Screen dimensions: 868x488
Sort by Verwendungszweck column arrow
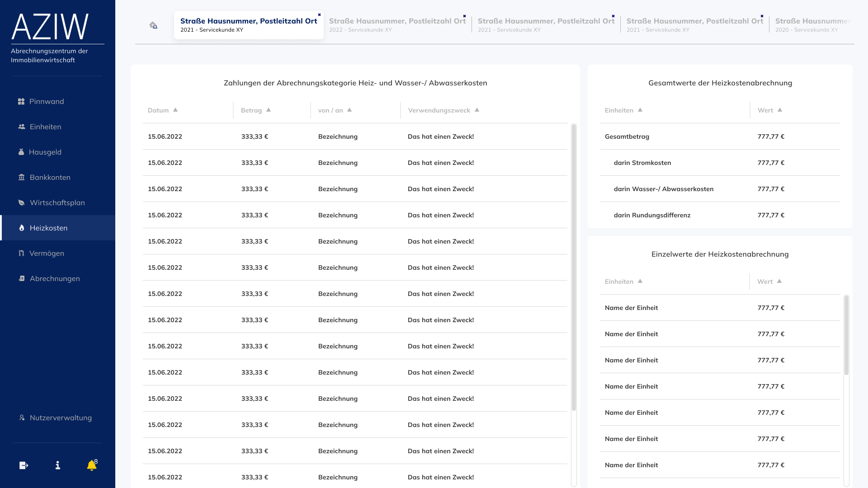point(477,110)
